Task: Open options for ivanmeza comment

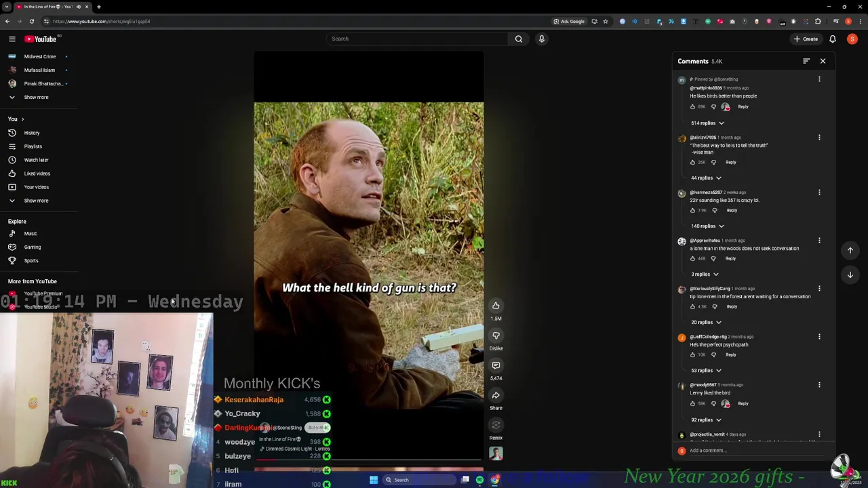Action: [819, 192]
